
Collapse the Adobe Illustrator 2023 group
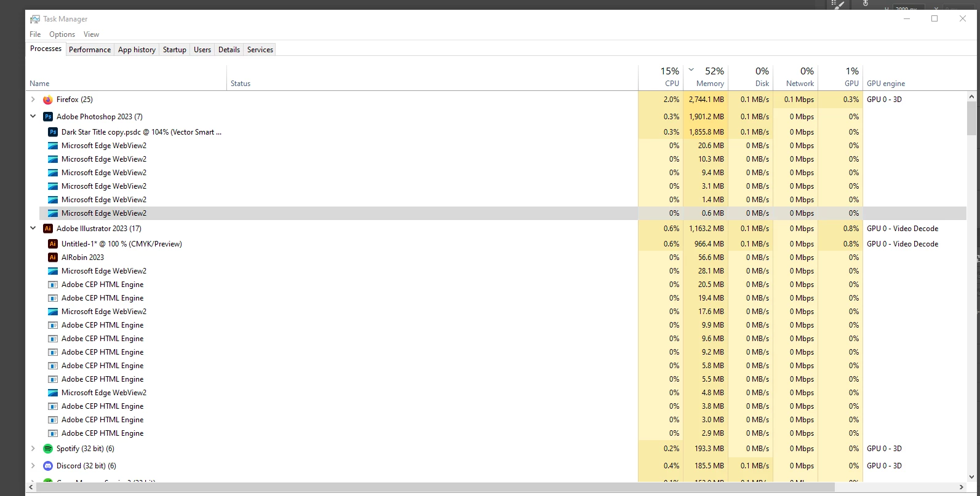[33, 229]
